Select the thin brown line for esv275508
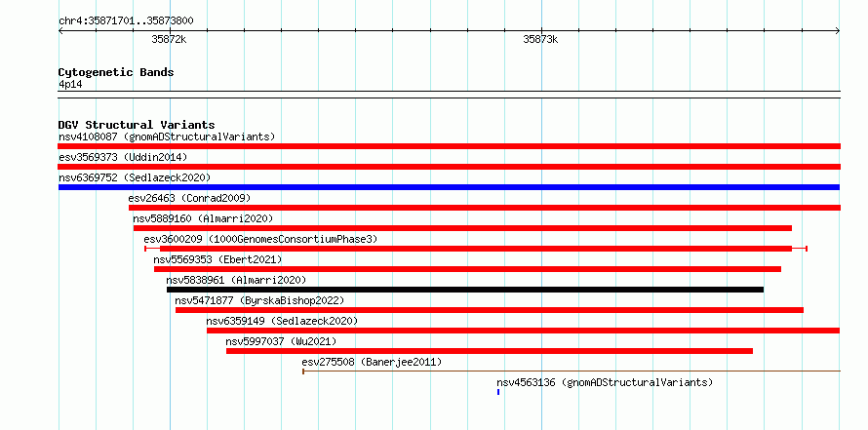The image size is (868, 430). coord(572,371)
